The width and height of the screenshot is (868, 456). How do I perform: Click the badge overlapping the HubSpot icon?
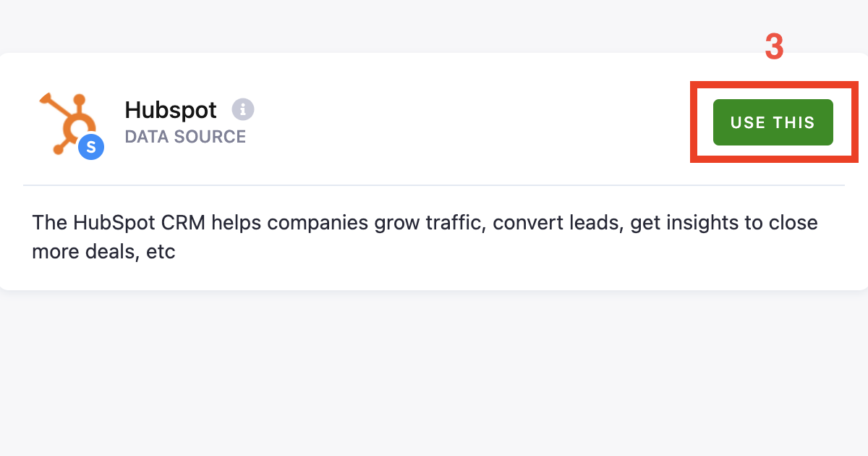pos(90,147)
